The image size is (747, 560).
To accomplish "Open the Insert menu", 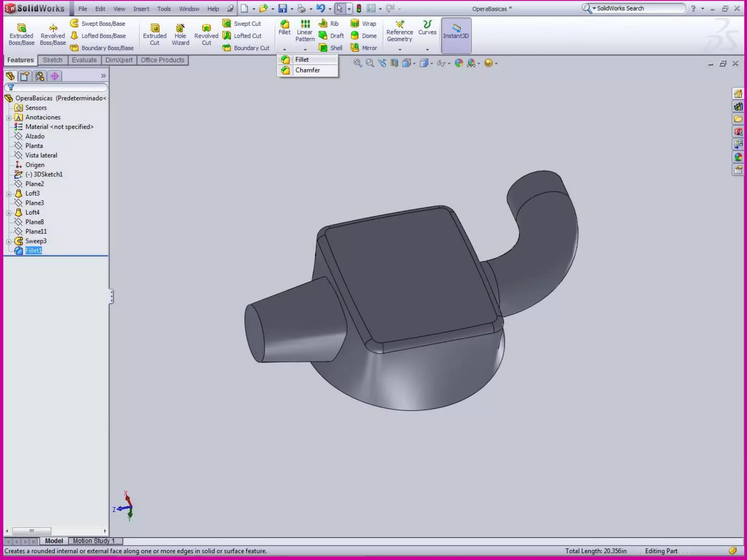I will pyautogui.click(x=141, y=9).
